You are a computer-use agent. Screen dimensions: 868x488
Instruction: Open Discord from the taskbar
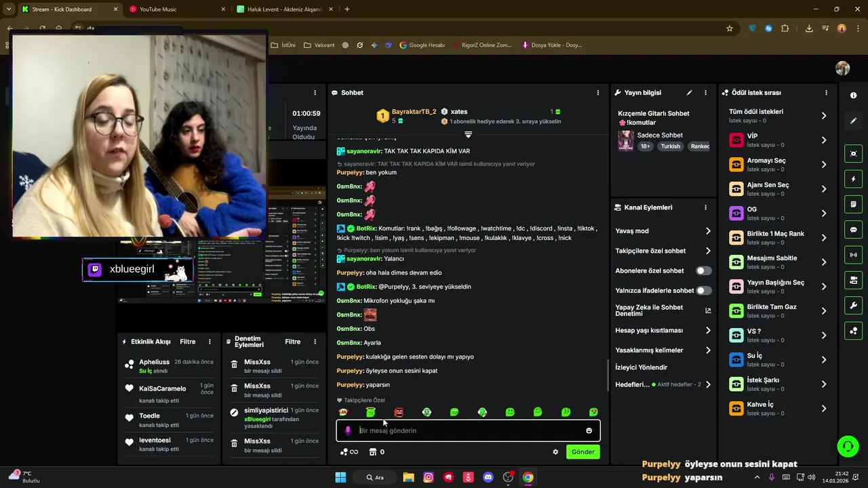[x=488, y=477]
